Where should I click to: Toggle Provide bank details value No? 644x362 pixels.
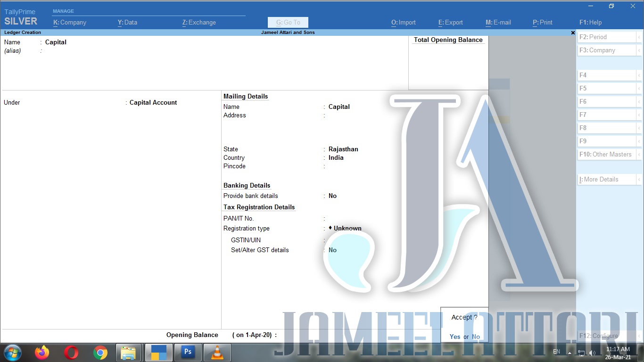[332, 196]
